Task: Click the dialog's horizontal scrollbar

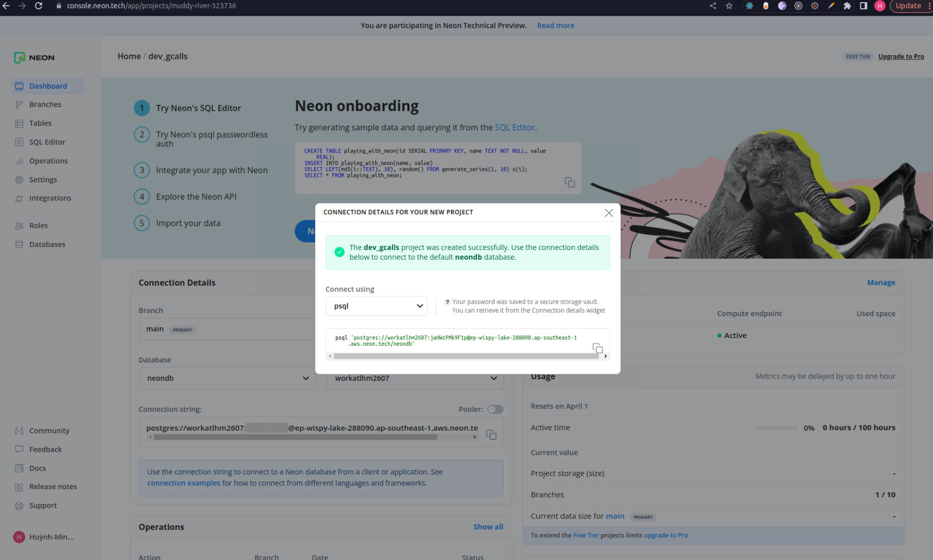Action: pyautogui.click(x=466, y=356)
